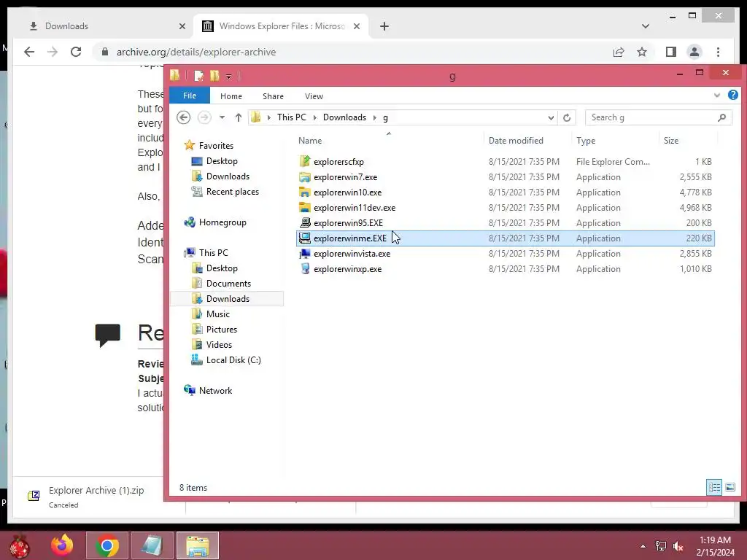Bookmark this archive.org page
The image size is (747, 560).
[642, 52]
